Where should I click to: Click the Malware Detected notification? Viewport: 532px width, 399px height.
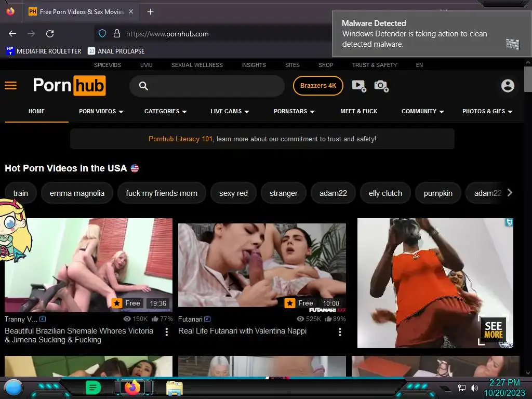pyautogui.click(x=431, y=34)
